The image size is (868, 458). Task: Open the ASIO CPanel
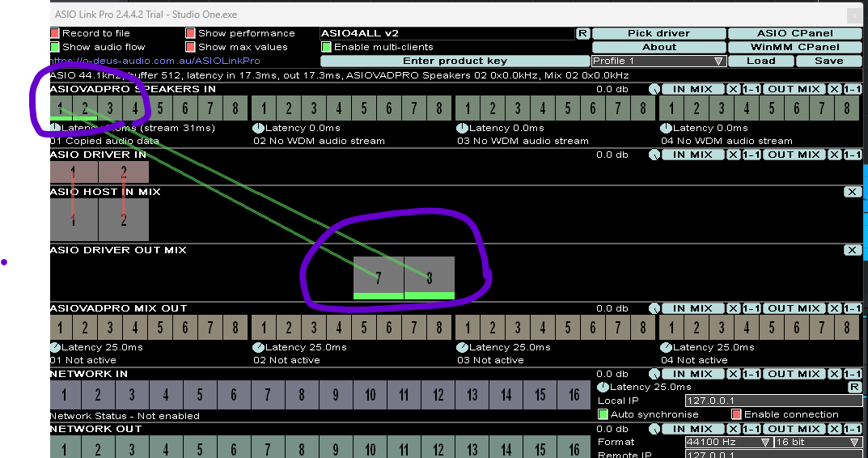[x=795, y=33]
